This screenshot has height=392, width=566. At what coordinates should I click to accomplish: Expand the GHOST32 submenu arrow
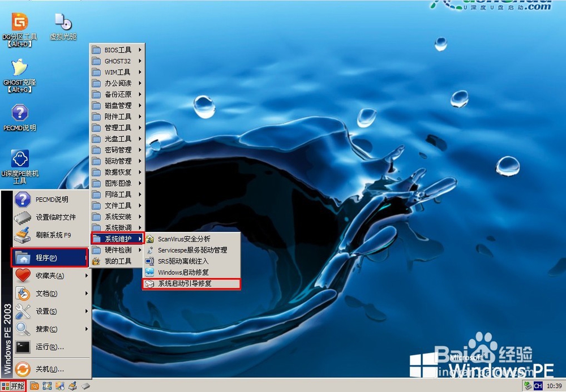[x=140, y=61]
